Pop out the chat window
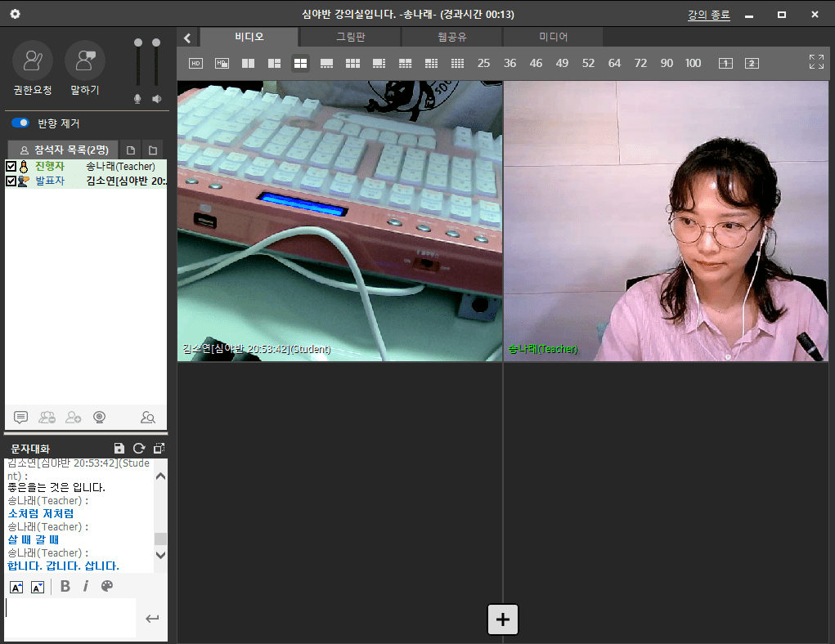Viewport: 835px width, 644px height. click(x=159, y=448)
